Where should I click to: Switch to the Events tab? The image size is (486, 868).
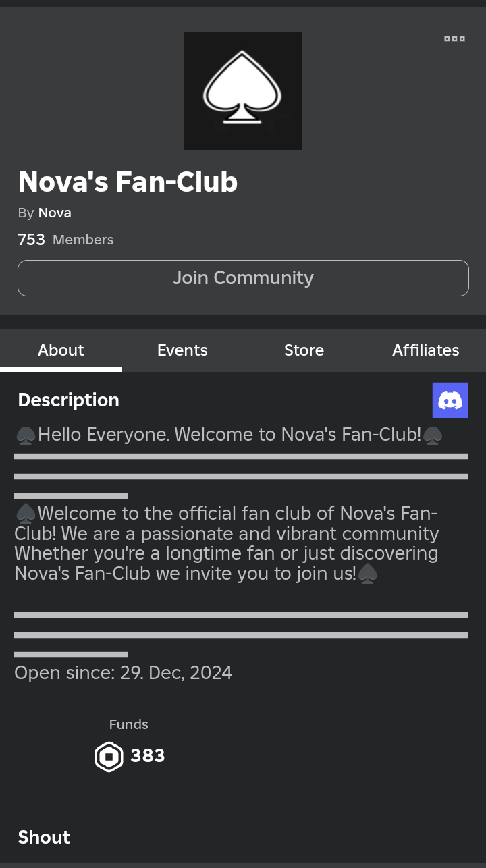click(182, 350)
